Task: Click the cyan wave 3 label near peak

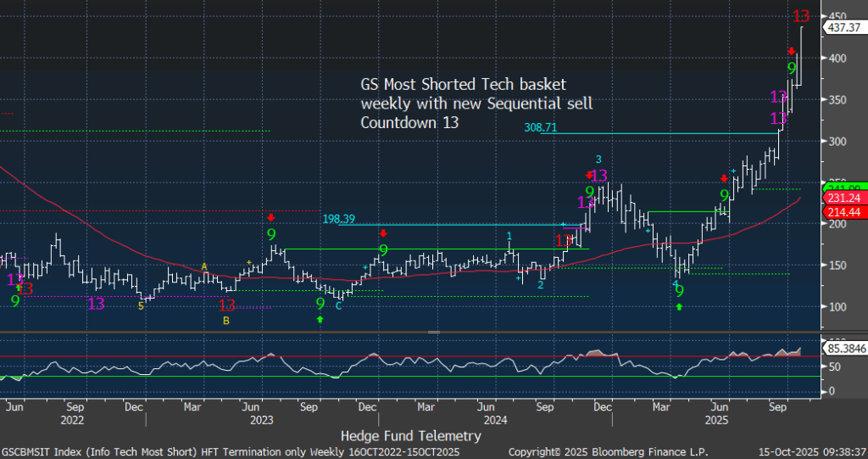Action: pyautogui.click(x=598, y=159)
